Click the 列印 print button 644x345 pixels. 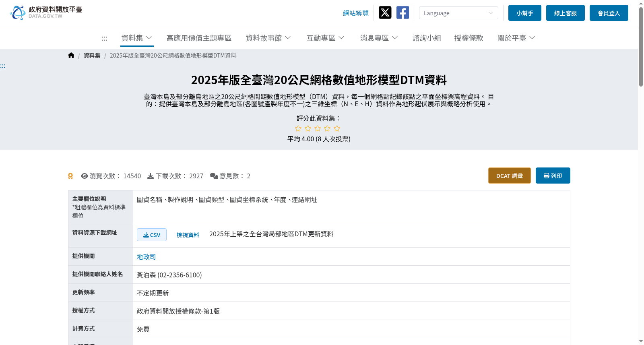coord(553,176)
